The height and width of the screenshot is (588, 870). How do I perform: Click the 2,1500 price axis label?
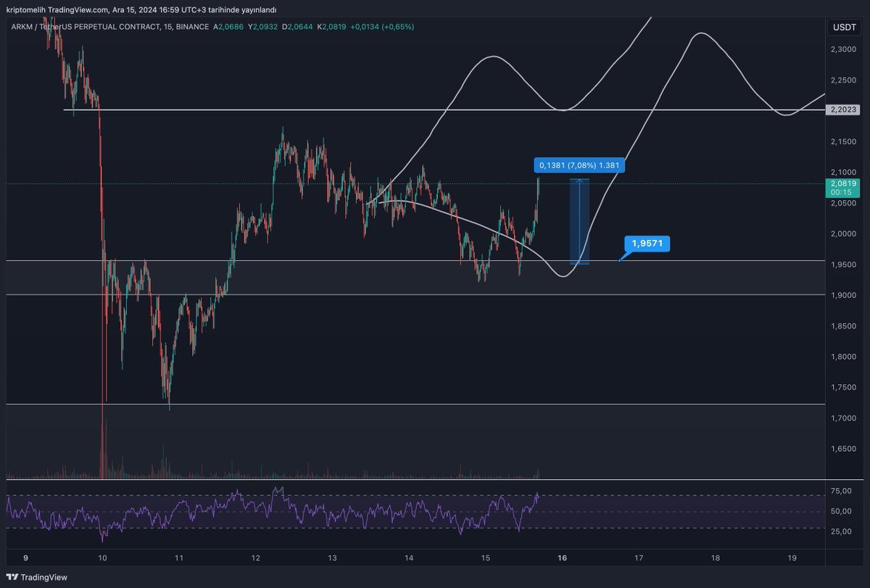(844, 141)
